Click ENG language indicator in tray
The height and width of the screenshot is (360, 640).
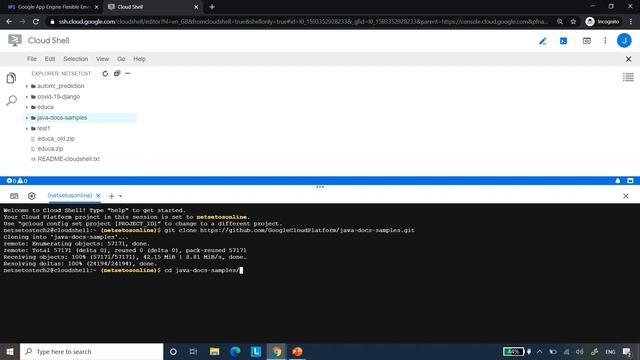pos(610,352)
